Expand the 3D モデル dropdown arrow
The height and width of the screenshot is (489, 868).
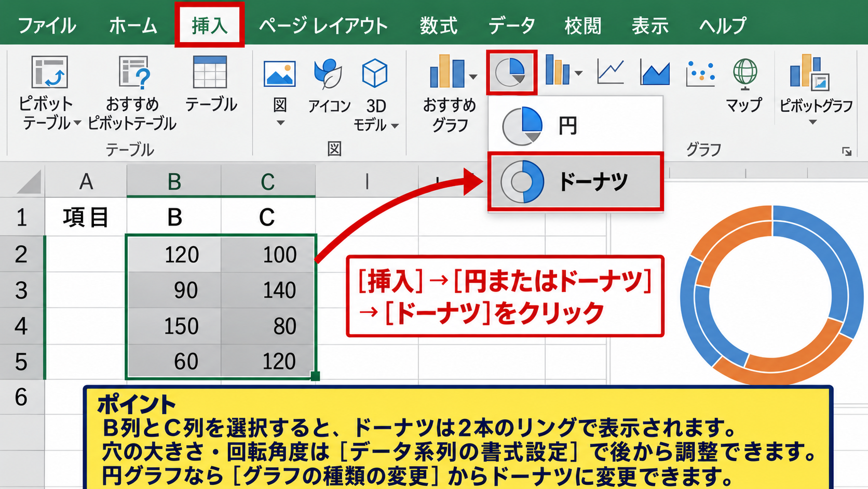[395, 126]
